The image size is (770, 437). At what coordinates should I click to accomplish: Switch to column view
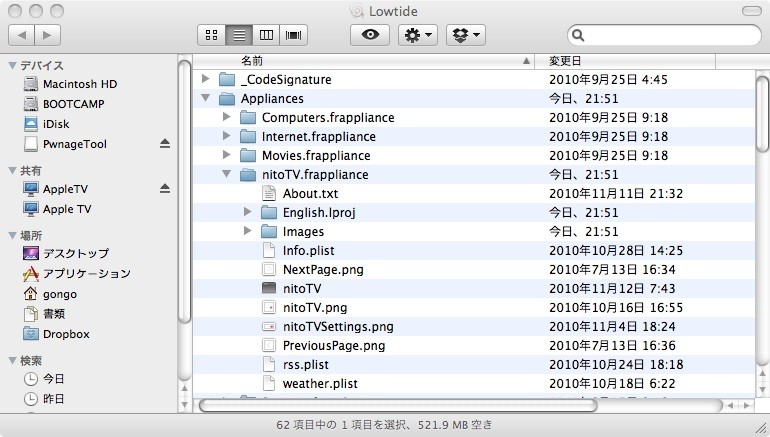[266, 35]
